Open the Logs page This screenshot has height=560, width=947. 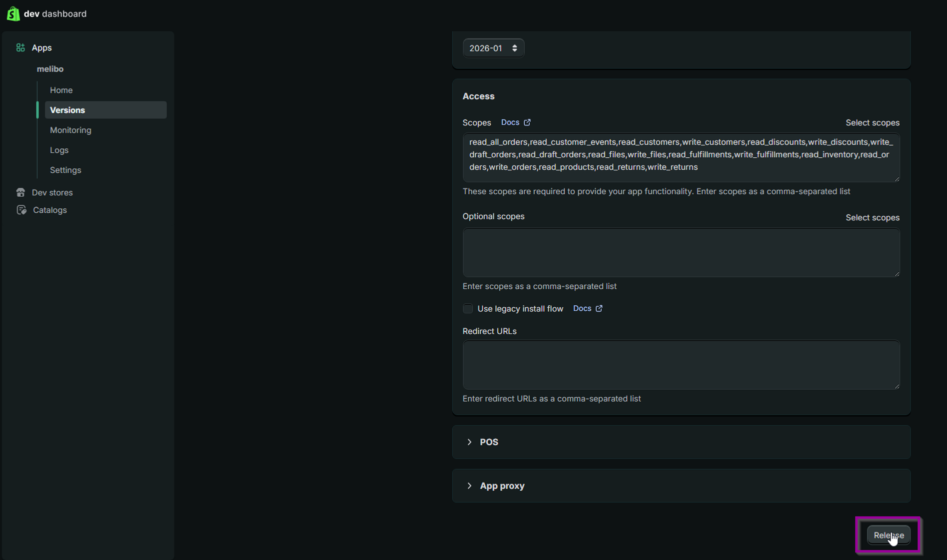59,150
